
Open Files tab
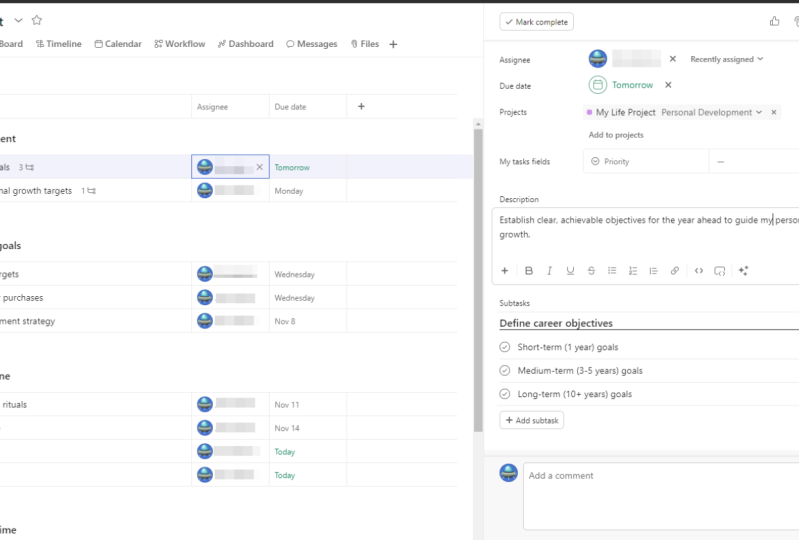click(x=365, y=44)
